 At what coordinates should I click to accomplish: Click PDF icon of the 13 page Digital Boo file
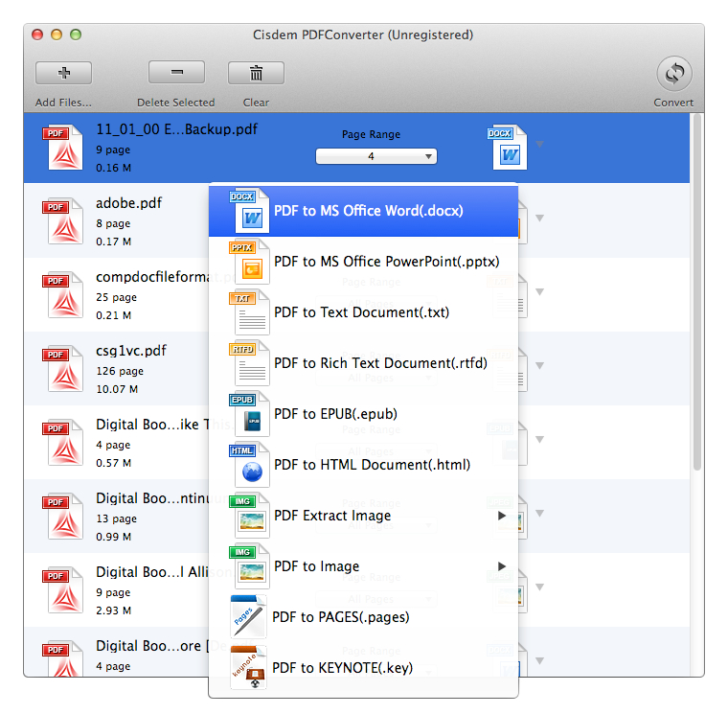point(63,517)
